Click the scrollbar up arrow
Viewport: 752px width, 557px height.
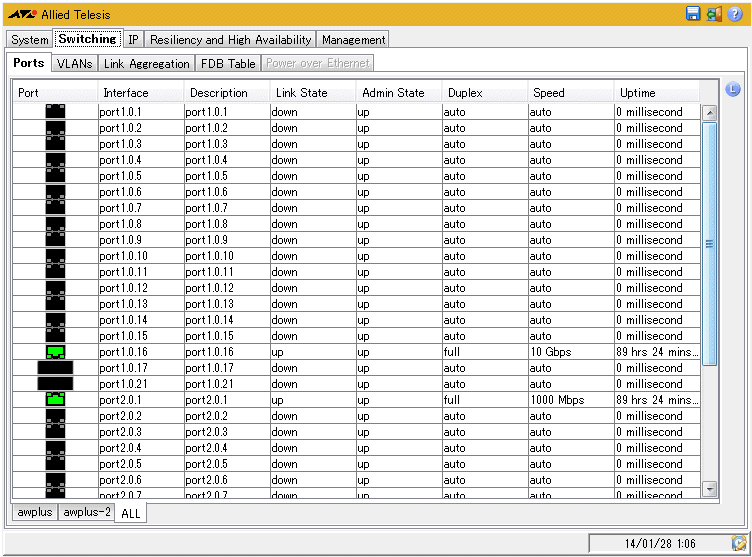point(710,113)
